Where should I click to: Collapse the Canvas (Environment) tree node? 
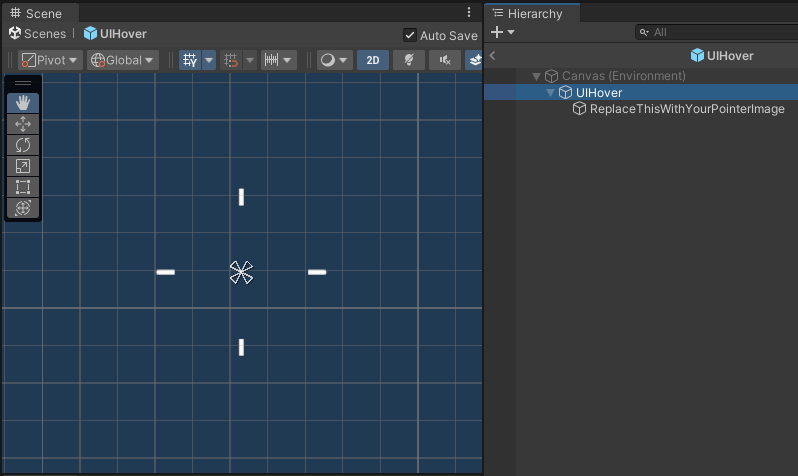click(x=537, y=76)
